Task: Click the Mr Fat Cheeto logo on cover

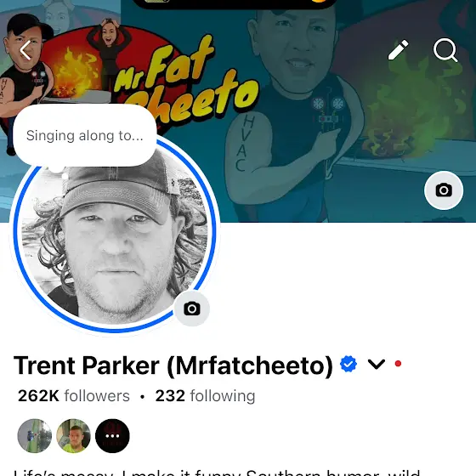Action: point(185,82)
